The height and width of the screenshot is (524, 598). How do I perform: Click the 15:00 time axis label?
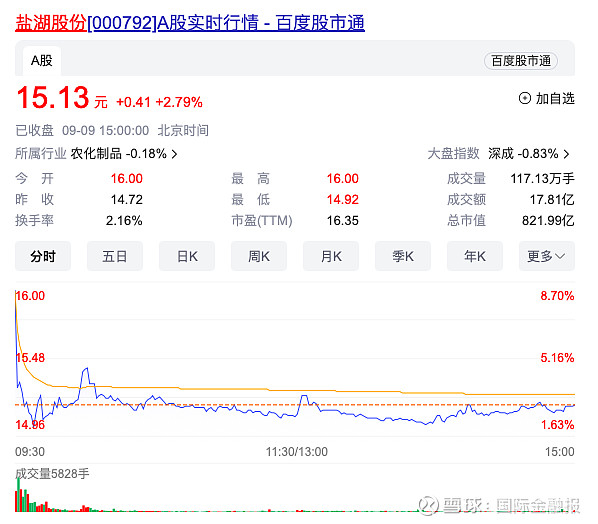(559, 452)
